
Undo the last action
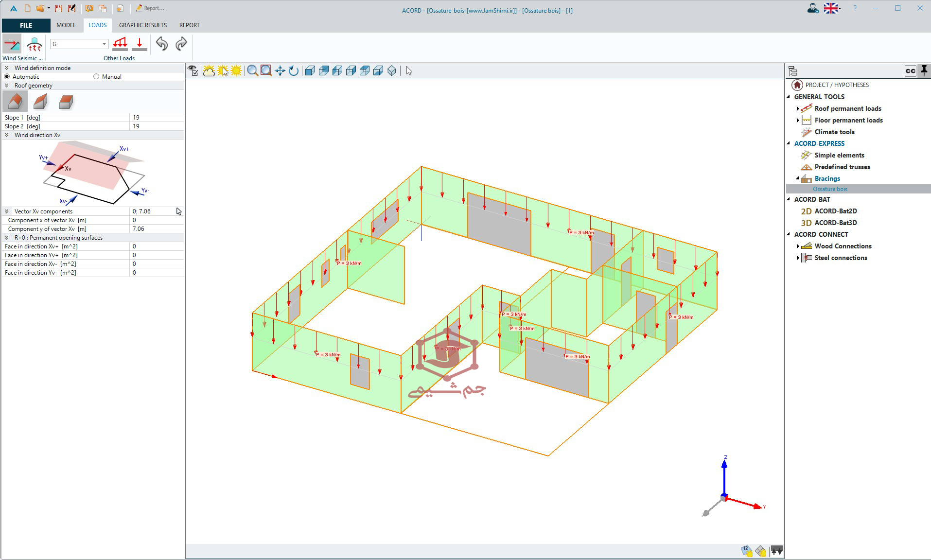tap(162, 44)
